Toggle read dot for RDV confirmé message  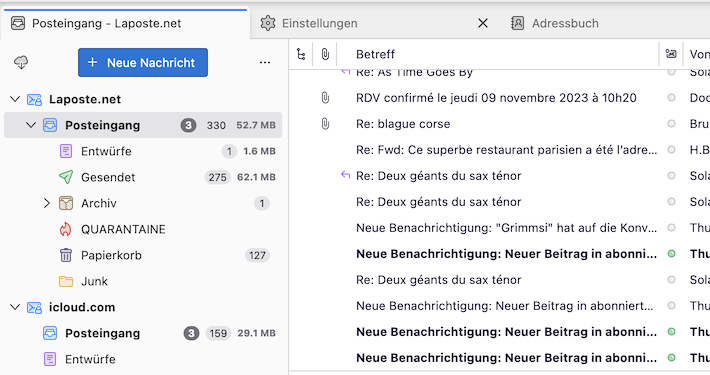coord(672,98)
